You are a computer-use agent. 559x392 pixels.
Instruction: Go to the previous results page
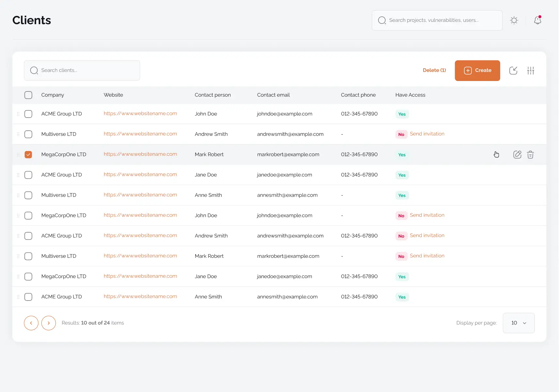[31, 323]
